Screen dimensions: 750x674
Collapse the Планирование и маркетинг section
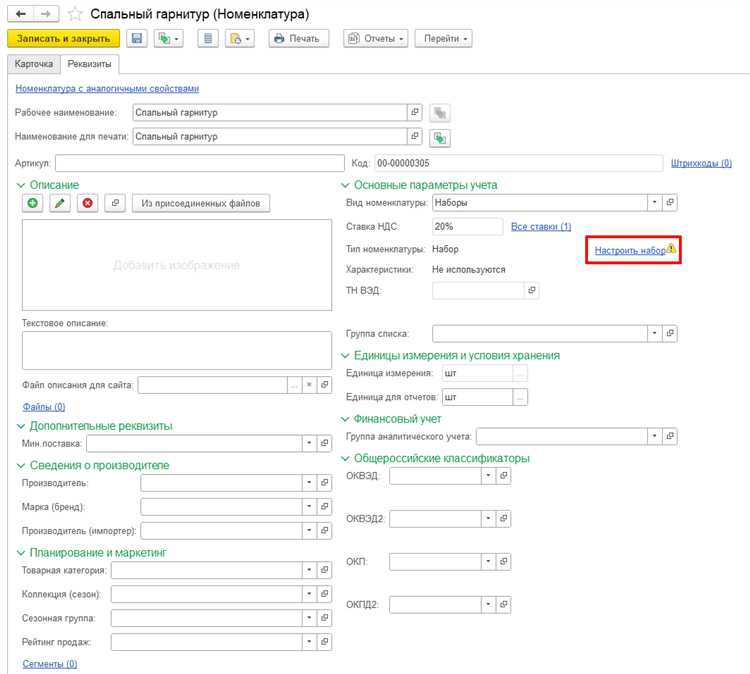pos(21,553)
